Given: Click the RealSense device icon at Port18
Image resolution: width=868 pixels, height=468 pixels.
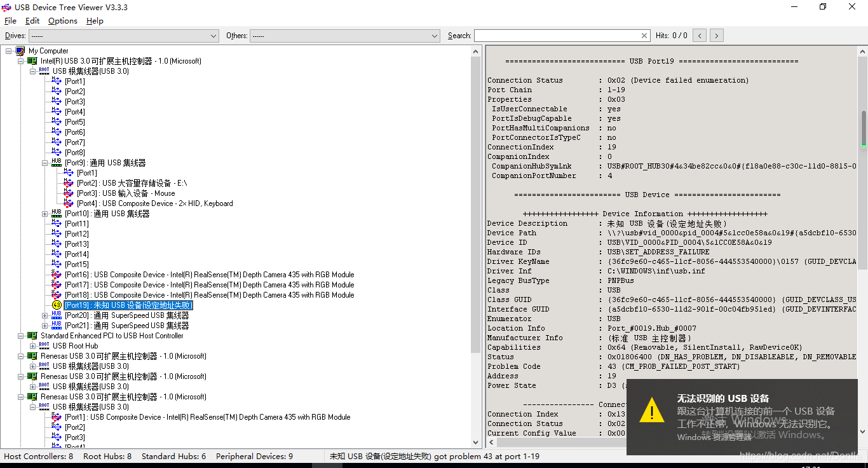Looking at the screenshot, I should 57,295.
